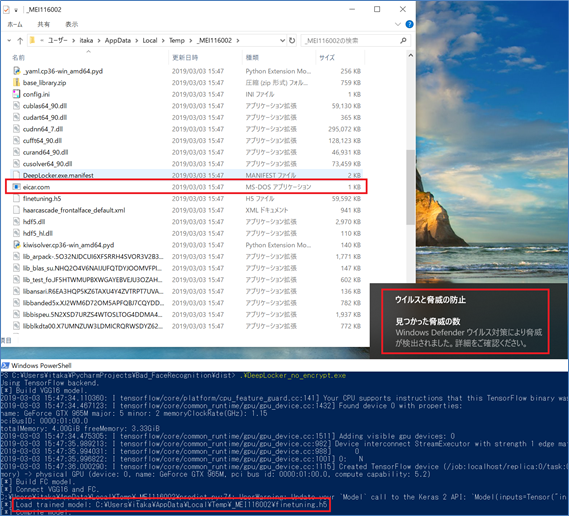This screenshot has width=569, height=516.
Task: Select the cudart64_90.dll file icon
Action: click(16, 118)
